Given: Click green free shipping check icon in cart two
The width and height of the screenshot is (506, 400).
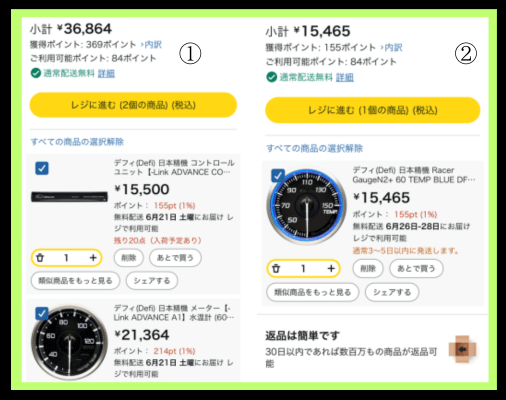Looking at the screenshot, I should [x=272, y=77].
